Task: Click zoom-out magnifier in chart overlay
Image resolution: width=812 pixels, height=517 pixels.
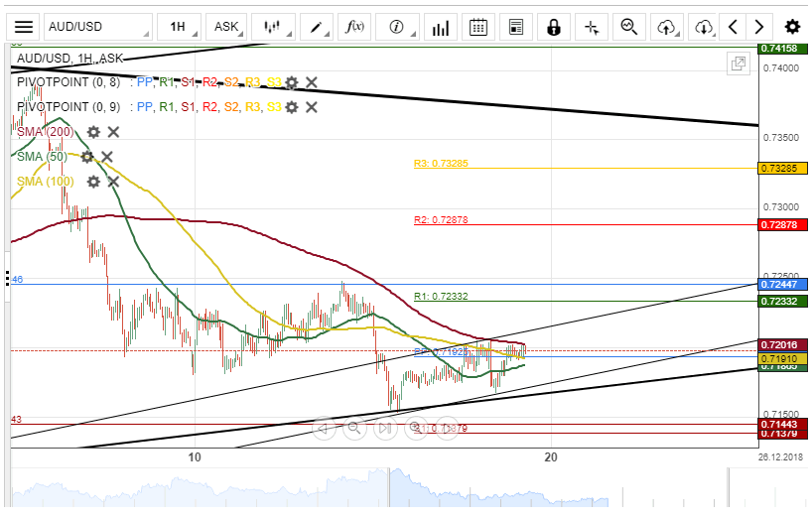Action: click(x=354, y=428)
